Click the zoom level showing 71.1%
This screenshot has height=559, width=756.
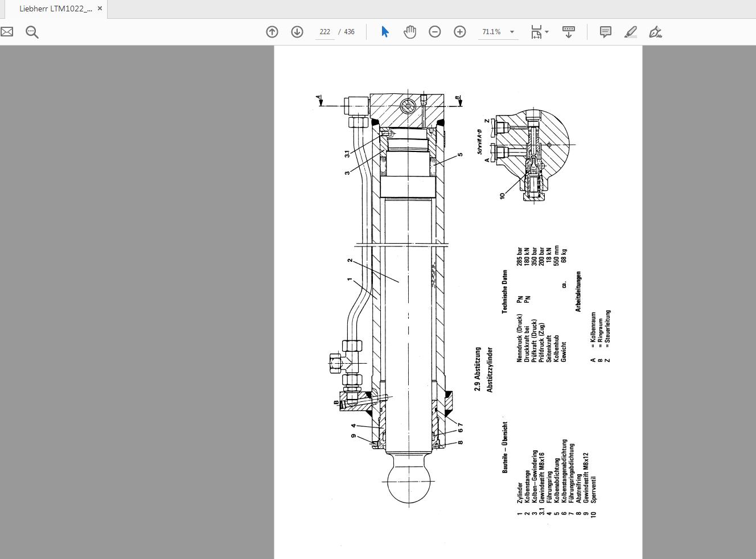coord(491,32)
